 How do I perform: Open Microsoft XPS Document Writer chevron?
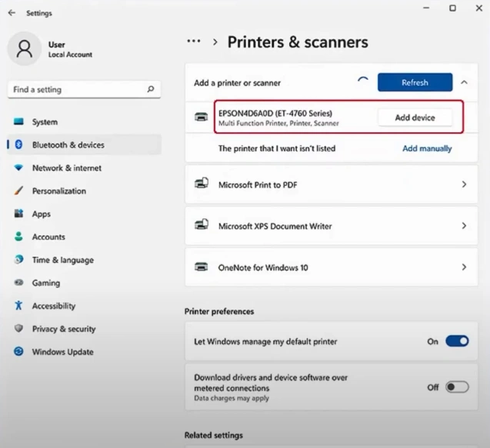coord(464,226)
